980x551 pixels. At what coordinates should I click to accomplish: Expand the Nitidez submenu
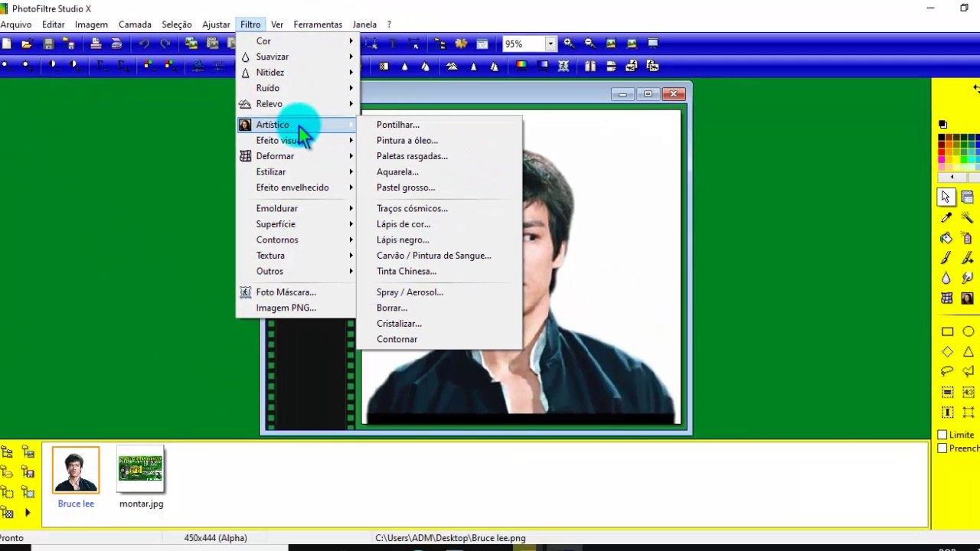[298, 72]
